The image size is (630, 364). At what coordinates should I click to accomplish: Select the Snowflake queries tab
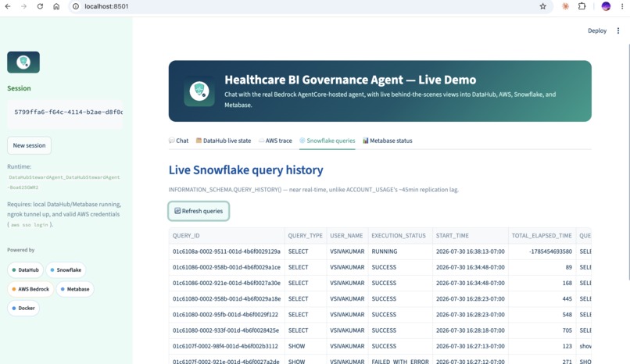(x=327, y=141)
